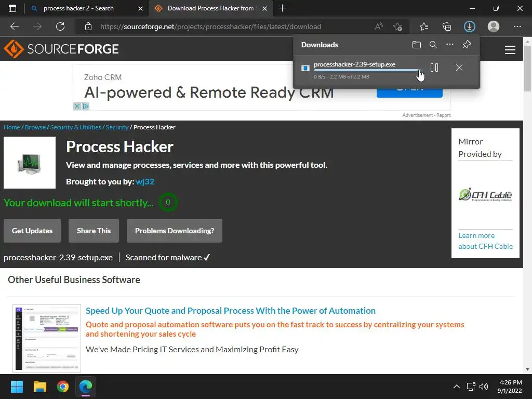Show hidden system tray icons
This screenshot has width=532, height=399.
click(457, 387)
